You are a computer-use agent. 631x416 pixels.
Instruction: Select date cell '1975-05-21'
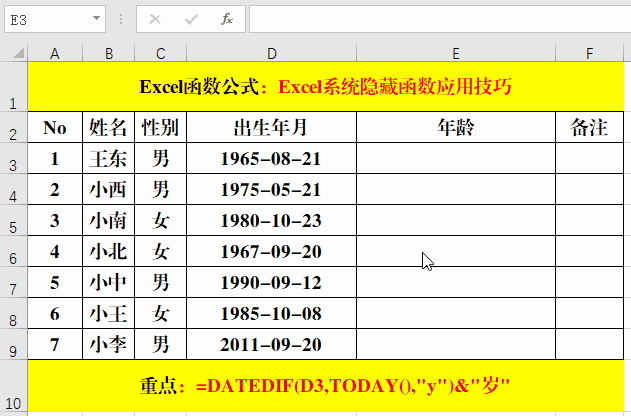coord(272,189)
